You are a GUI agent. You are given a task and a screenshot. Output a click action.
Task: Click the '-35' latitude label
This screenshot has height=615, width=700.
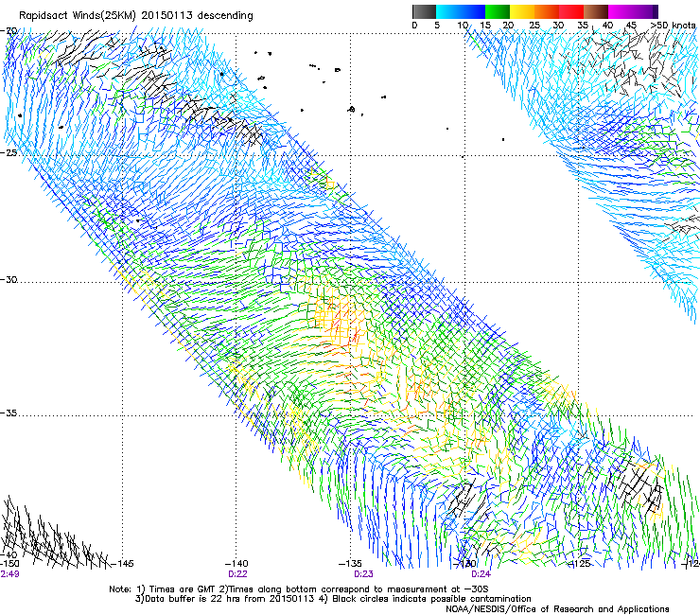9,413
